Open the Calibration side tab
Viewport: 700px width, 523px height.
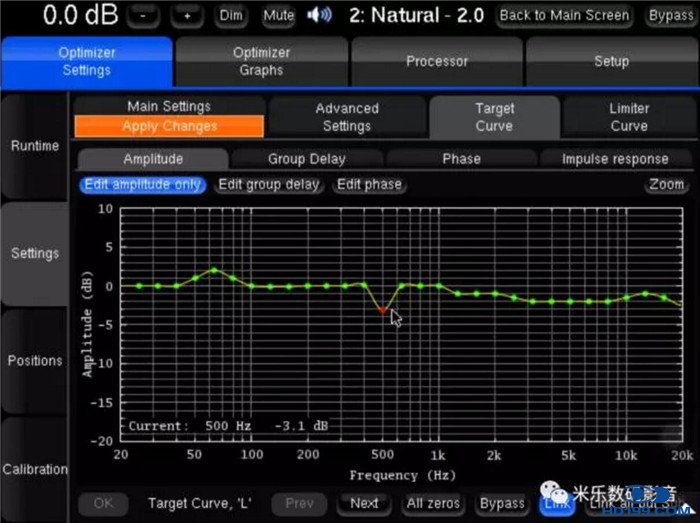tap(35, 469)
